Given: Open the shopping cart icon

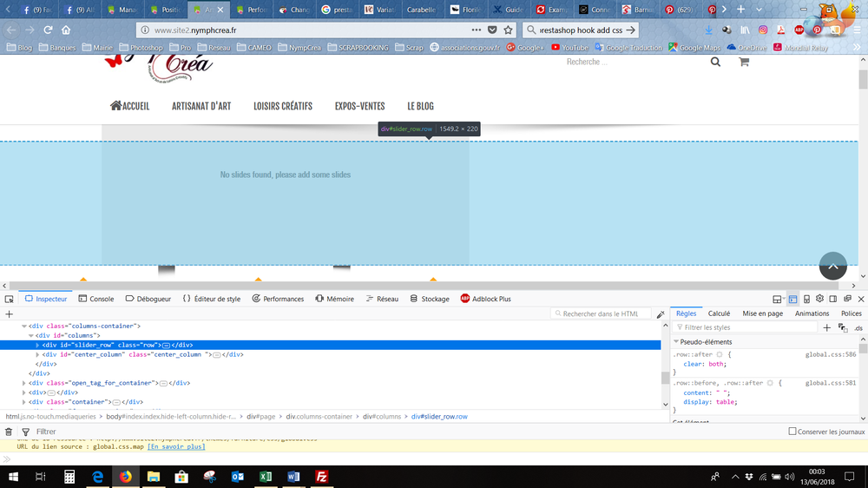Looking at the screenshot, I should click(744, 62).
